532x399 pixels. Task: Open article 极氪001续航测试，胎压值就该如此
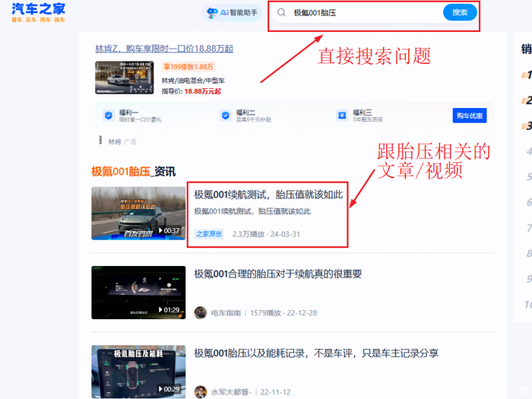(268, 195)
